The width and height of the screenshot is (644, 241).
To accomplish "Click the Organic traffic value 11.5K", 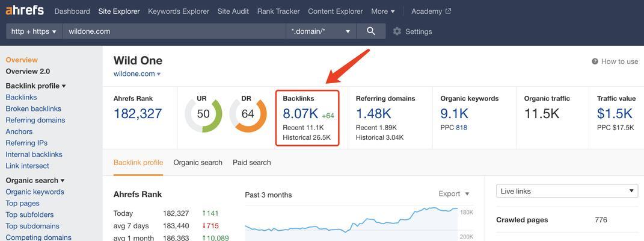I will 542,113.
